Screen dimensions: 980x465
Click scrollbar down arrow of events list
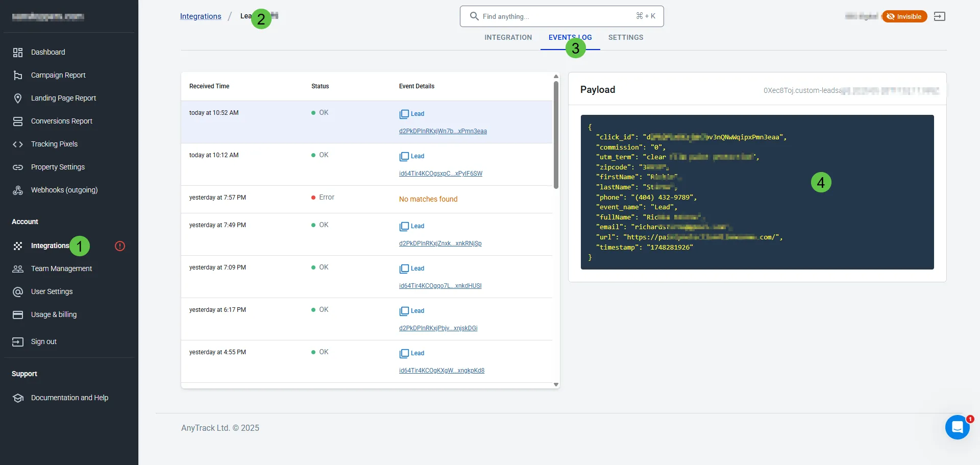click(x=556, y=385)
